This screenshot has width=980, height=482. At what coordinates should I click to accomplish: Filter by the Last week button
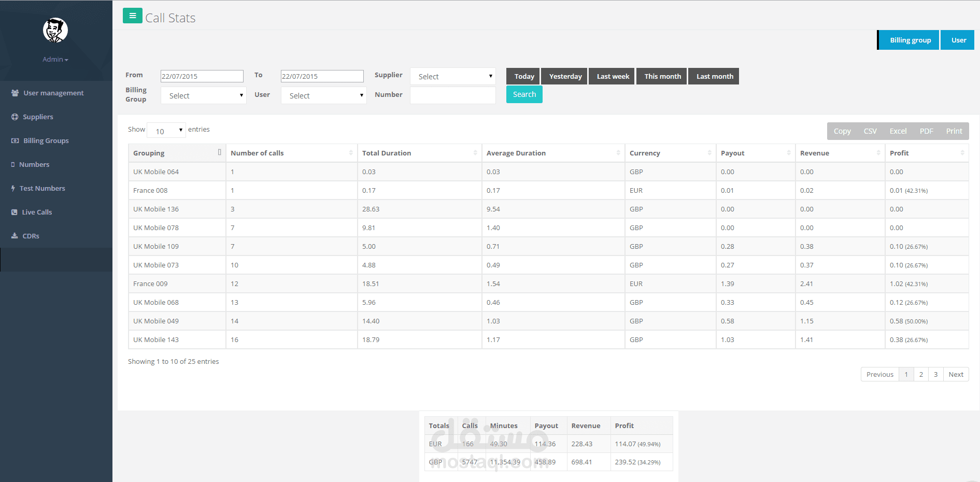(613, 76)
